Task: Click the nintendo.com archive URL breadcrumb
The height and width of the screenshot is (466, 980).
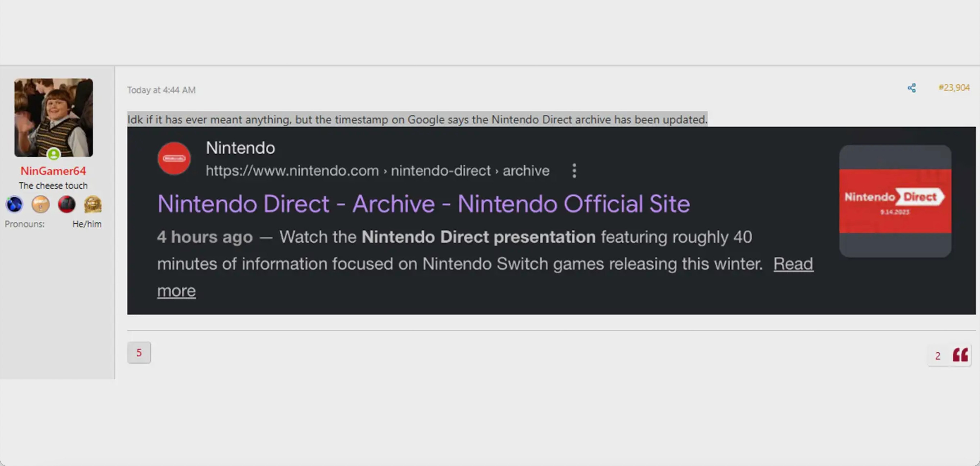Action: tap(378, 171)
